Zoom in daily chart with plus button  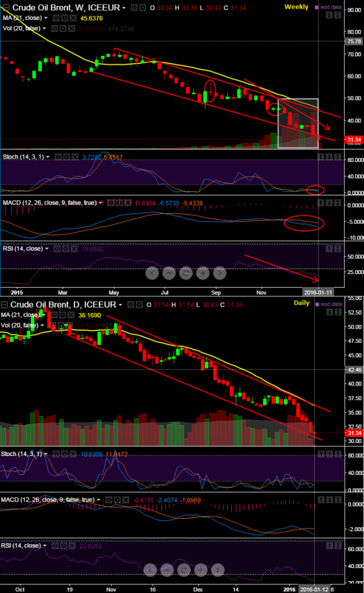point(201,570)
